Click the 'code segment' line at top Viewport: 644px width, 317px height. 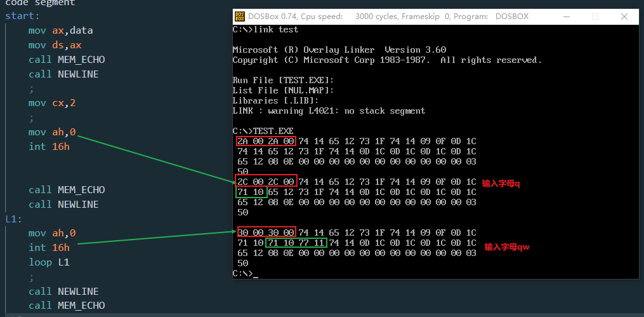click(40, 3)
